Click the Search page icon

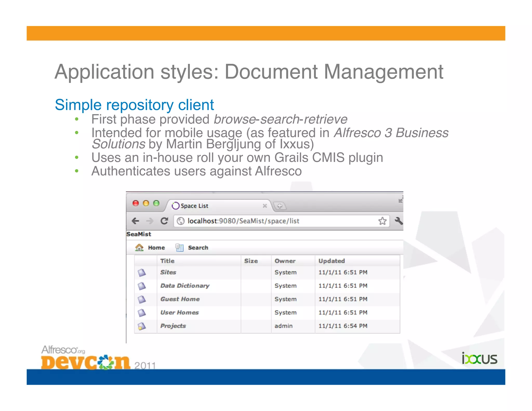point(179,248)
